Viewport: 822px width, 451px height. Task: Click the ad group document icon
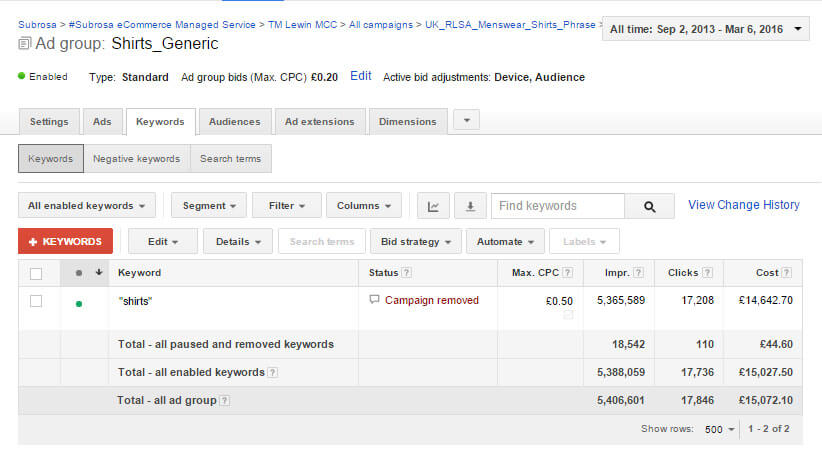(24, 44)
